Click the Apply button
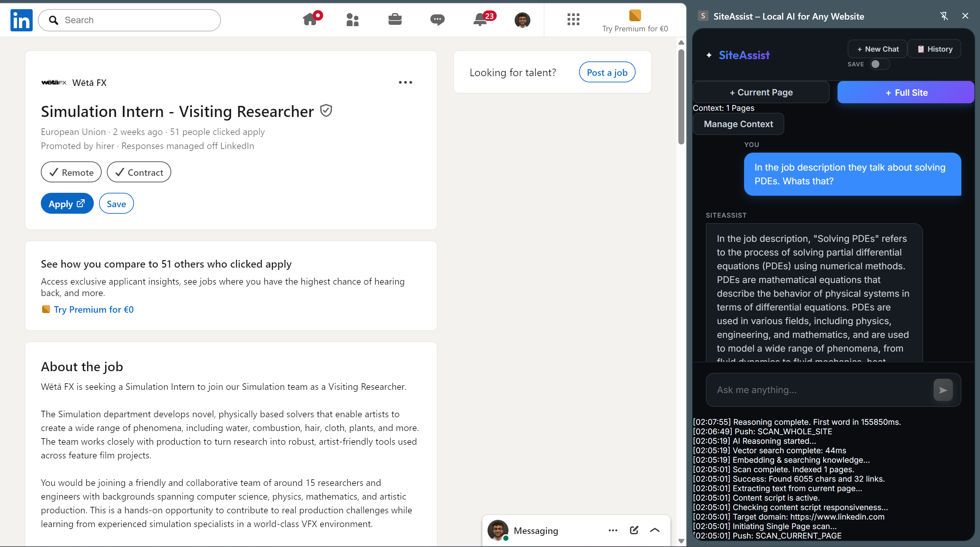Screen dimensions: 980x547 click(67, 204)
